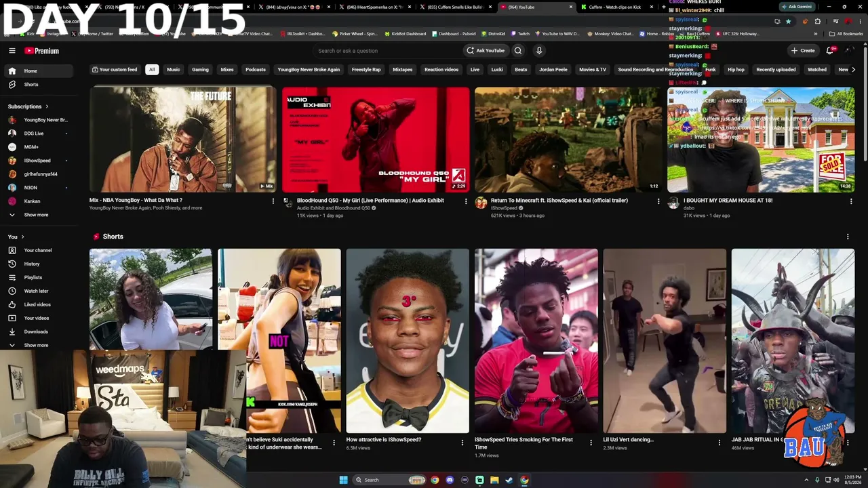The image size is (868, 488).
Task: Select the Music filter chip
Action: (174, 70)
